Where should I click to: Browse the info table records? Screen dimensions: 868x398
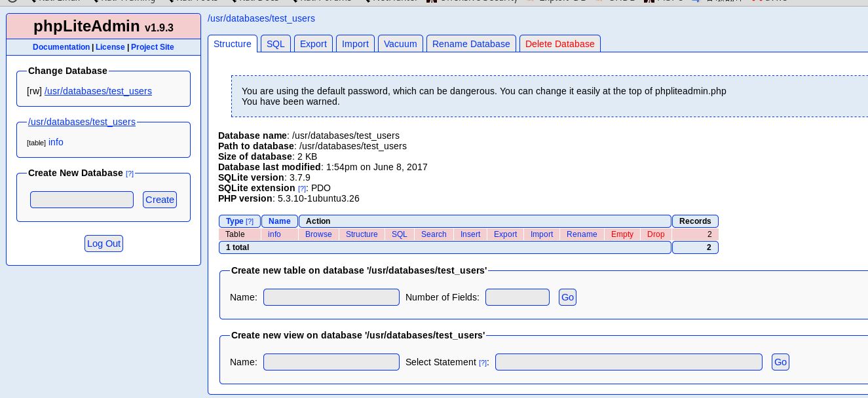[318, 234]
